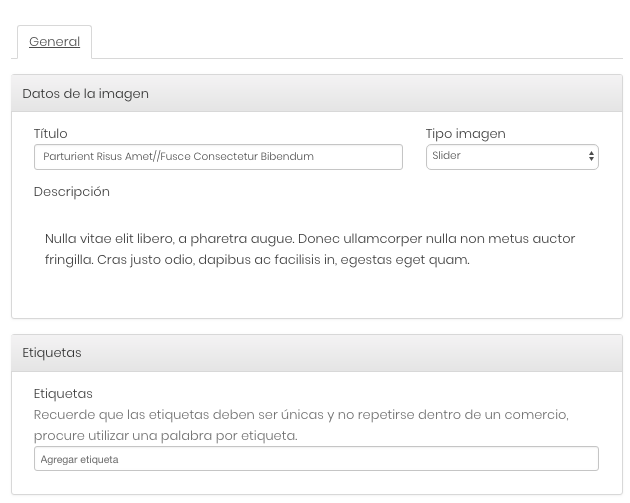Image resolution: width=630 pixels, height=503 pixels.
Task: Open the Tipo imagen dropdown
Action: point(512,157)
